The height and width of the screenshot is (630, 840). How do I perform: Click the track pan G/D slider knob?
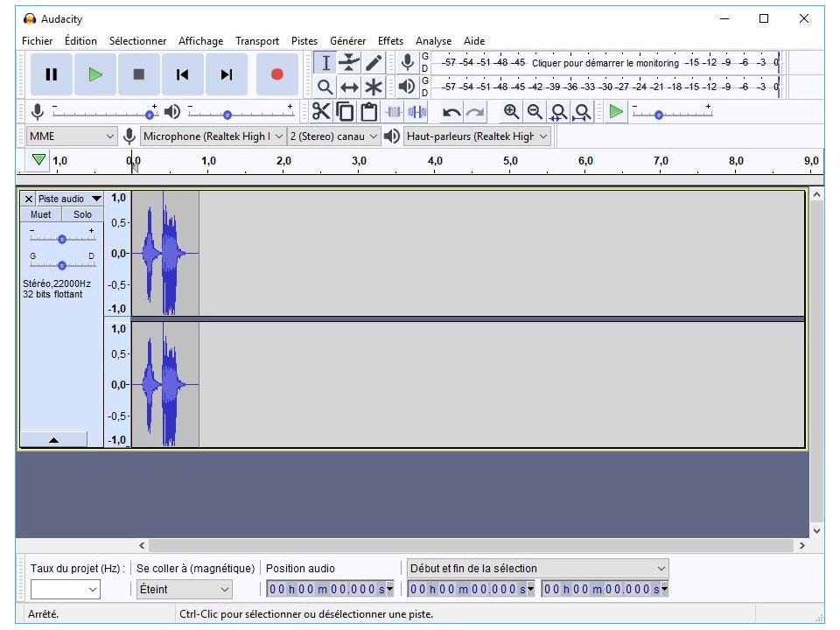pos(62,265)
